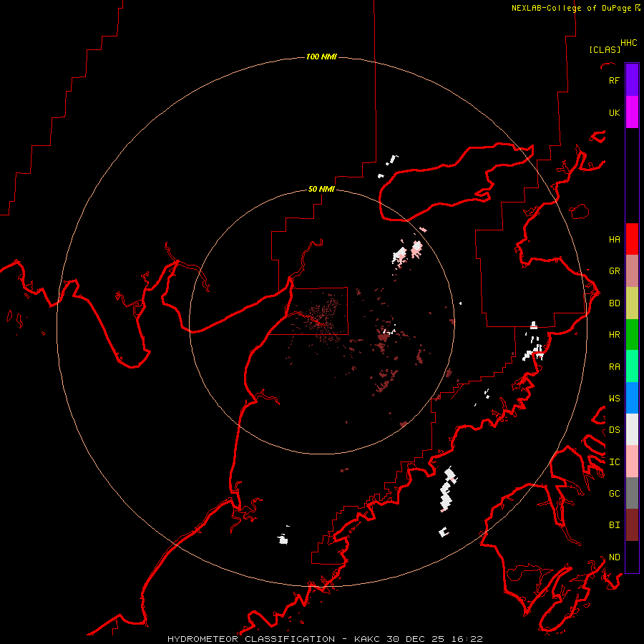The height and width of the screenshot is (644, 644).
Task: Click the HA legend label
Action: (614, 240)
